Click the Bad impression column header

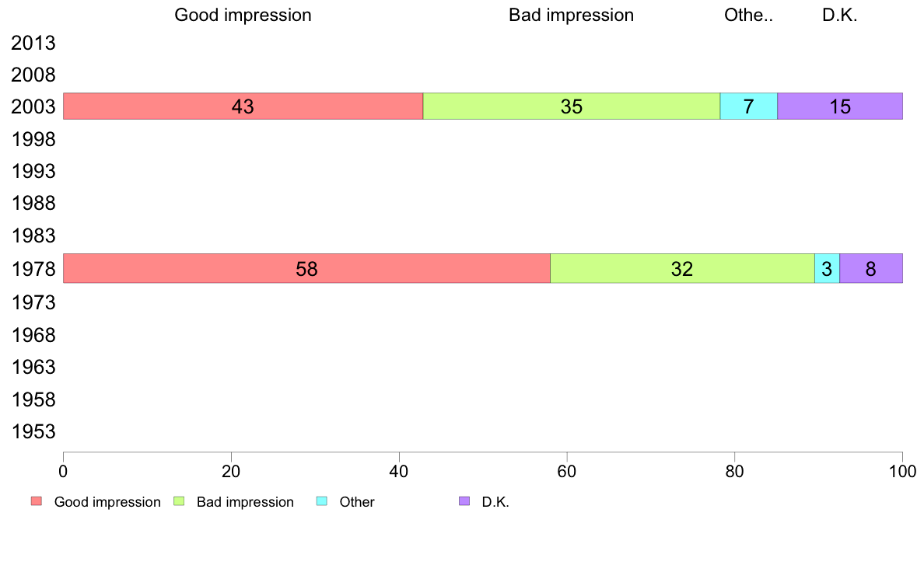click(x=571, y=15)
